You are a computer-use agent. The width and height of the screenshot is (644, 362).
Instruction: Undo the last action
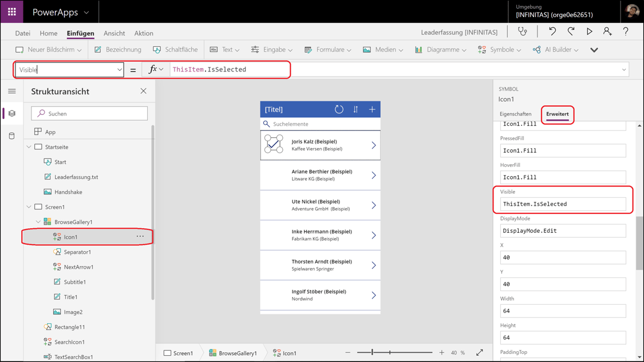click(x=552, y=31)
